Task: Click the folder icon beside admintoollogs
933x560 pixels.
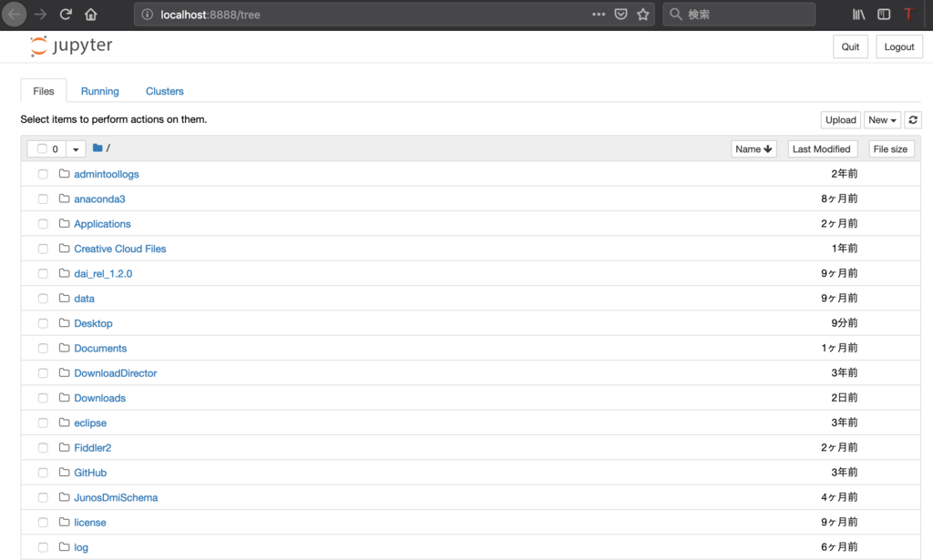Action: [x=65, y=174]
